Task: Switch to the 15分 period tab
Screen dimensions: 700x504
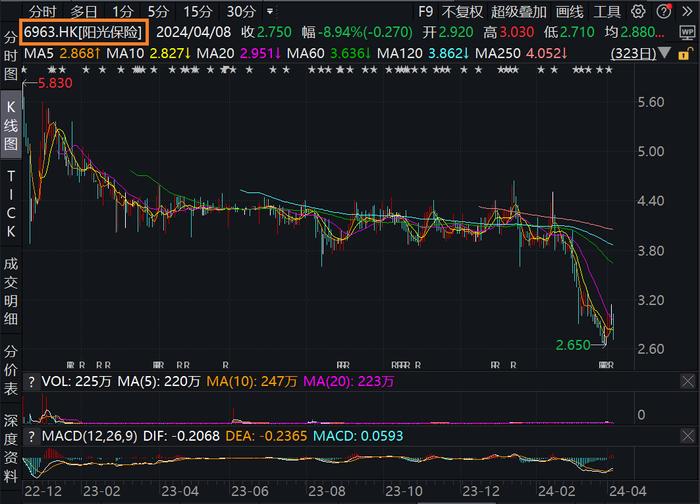Action: 197,12
